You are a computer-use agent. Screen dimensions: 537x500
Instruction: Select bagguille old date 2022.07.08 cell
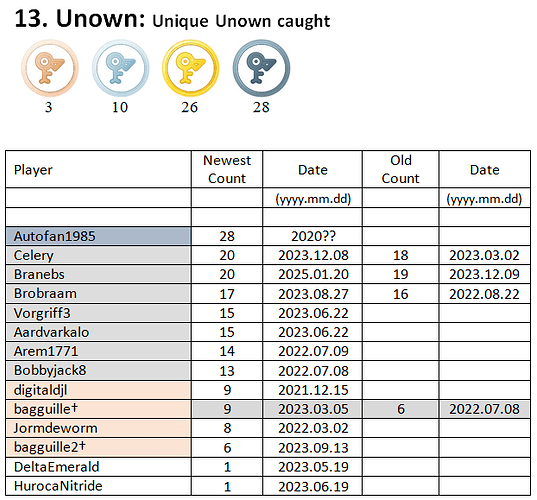485,409
